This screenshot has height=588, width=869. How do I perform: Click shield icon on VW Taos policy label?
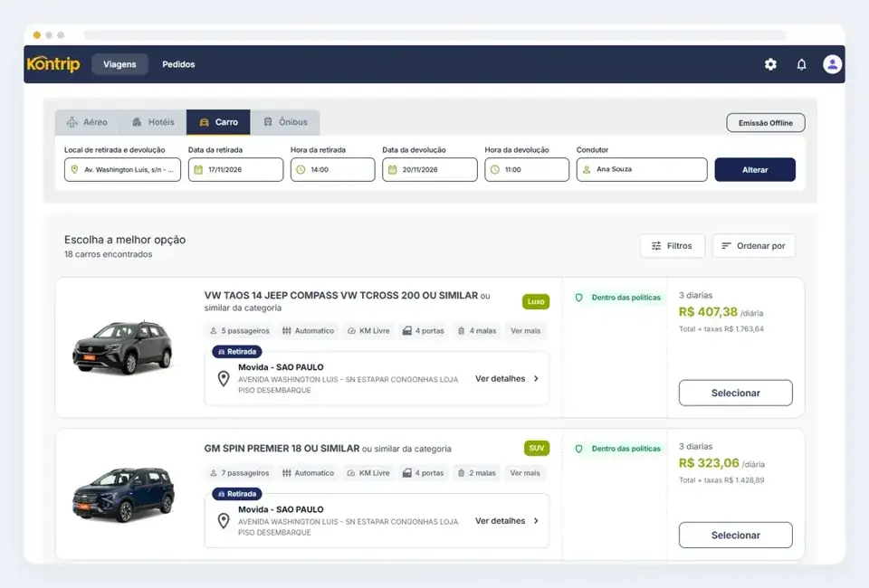pos(578,298)
